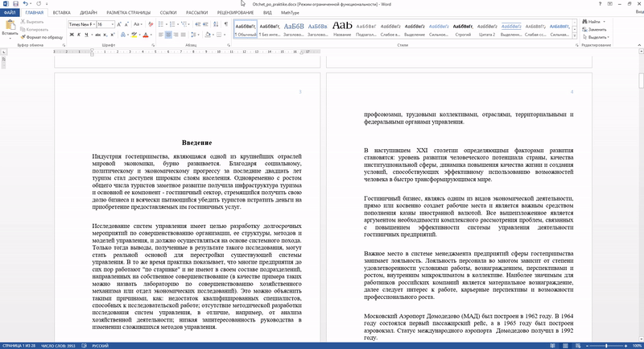Click the Redo arrow icon
The width and height of the screenshot is (644, 349).
(39, 4)
